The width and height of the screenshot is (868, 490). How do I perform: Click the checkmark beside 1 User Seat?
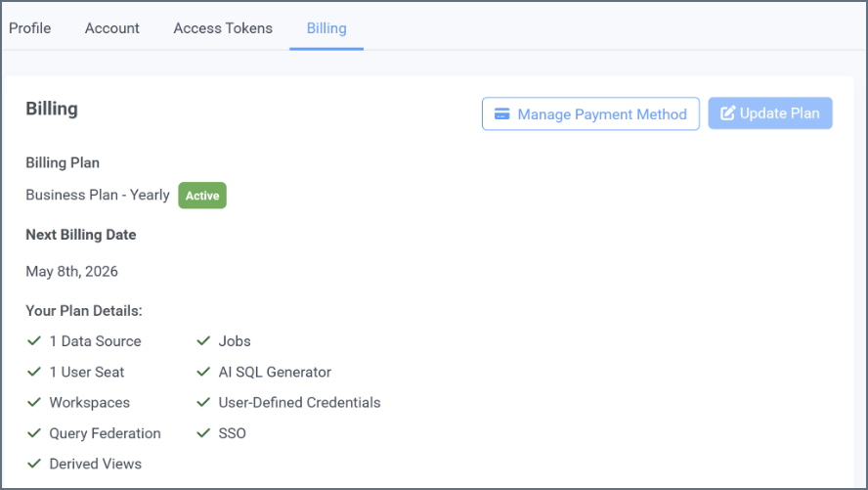pyautogui.click(x=34, y=372)
